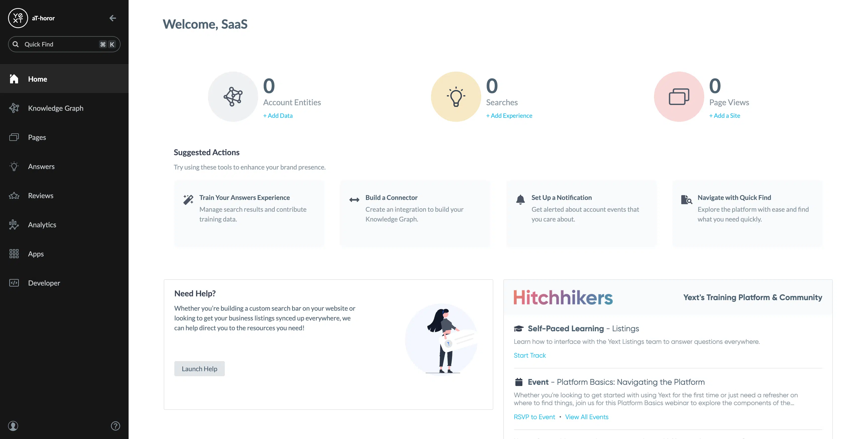This screenshot has height=439, width=868.
Task: Open the help question mark icon
Action: 116,426
